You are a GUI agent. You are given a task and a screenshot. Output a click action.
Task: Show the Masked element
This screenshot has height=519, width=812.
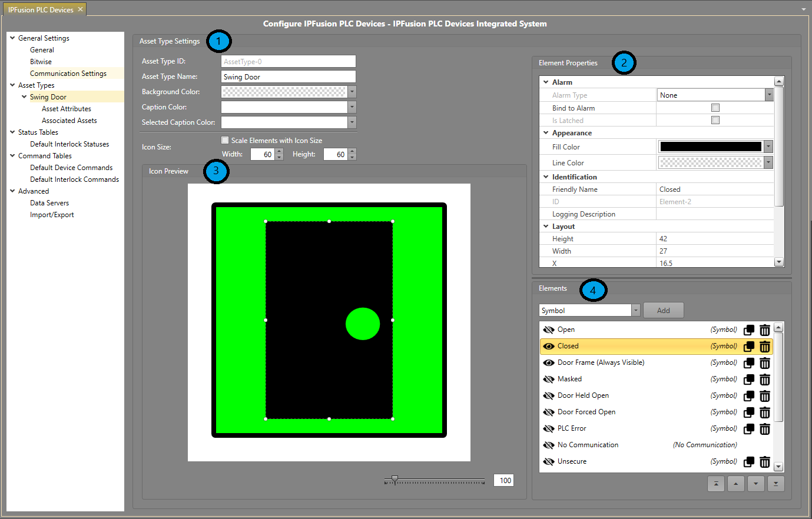(549, 380)
